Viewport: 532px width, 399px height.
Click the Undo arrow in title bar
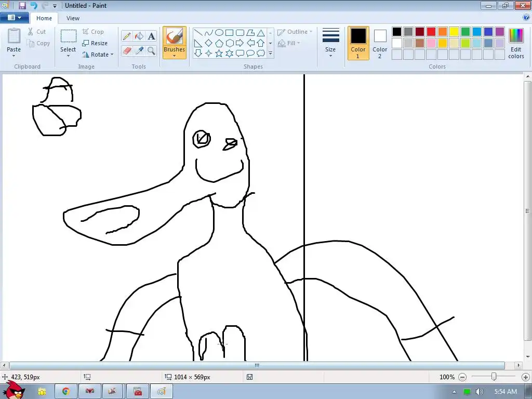(34, 5)
